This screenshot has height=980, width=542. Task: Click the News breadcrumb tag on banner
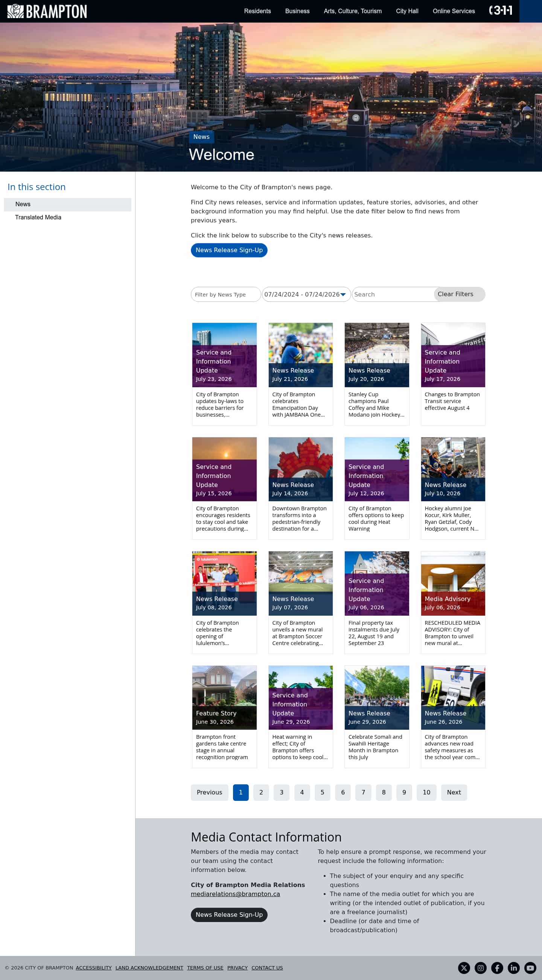click(201, 137)
